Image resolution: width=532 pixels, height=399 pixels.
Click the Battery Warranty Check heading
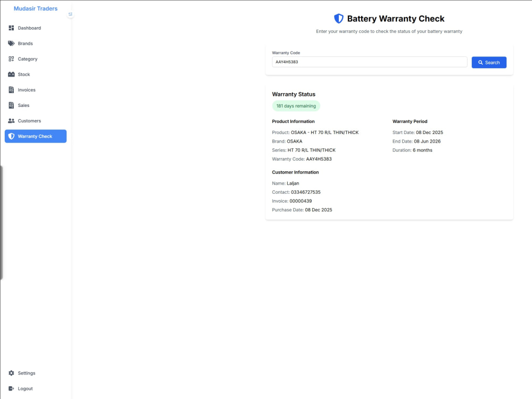(x=396, y=19)
